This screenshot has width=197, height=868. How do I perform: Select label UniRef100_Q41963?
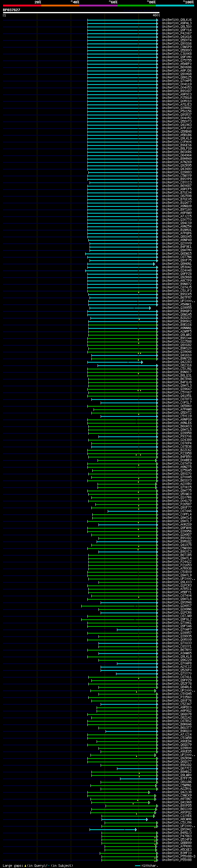tap(177, 125)
